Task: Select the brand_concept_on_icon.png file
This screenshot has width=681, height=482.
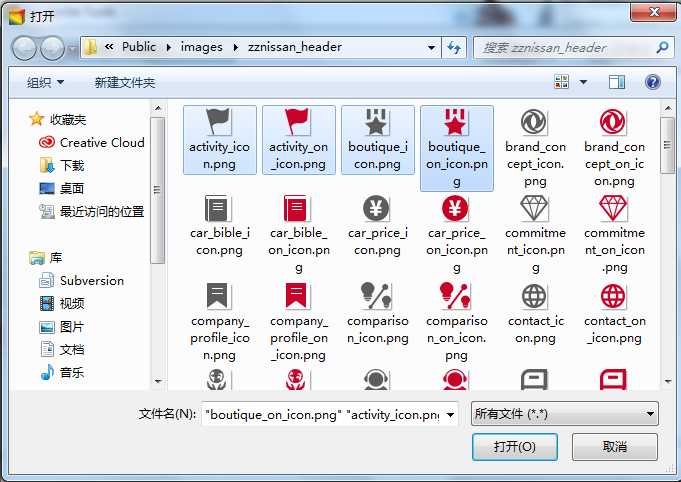Action: point(614,148)
